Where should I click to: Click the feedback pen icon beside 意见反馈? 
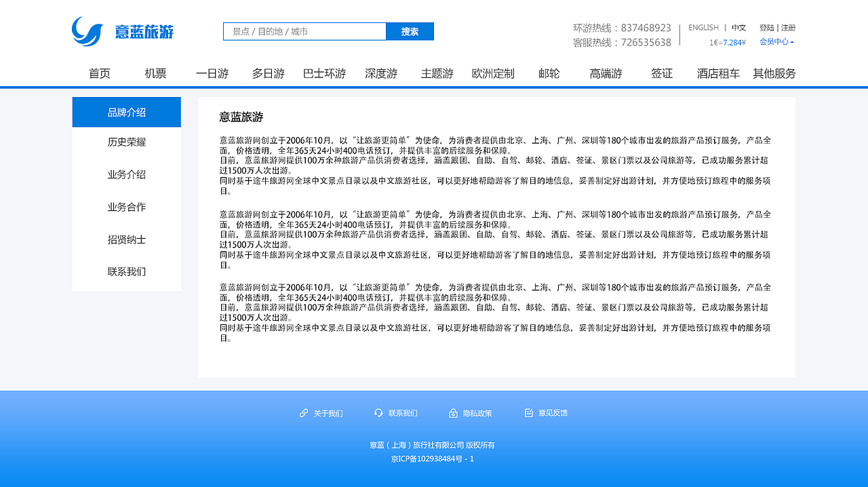(x=528, y=412)
